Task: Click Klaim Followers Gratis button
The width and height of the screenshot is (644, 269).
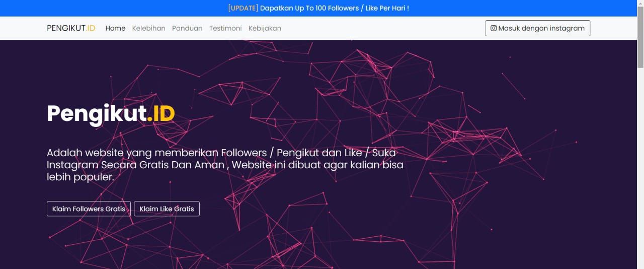Action: coord(89,209)
